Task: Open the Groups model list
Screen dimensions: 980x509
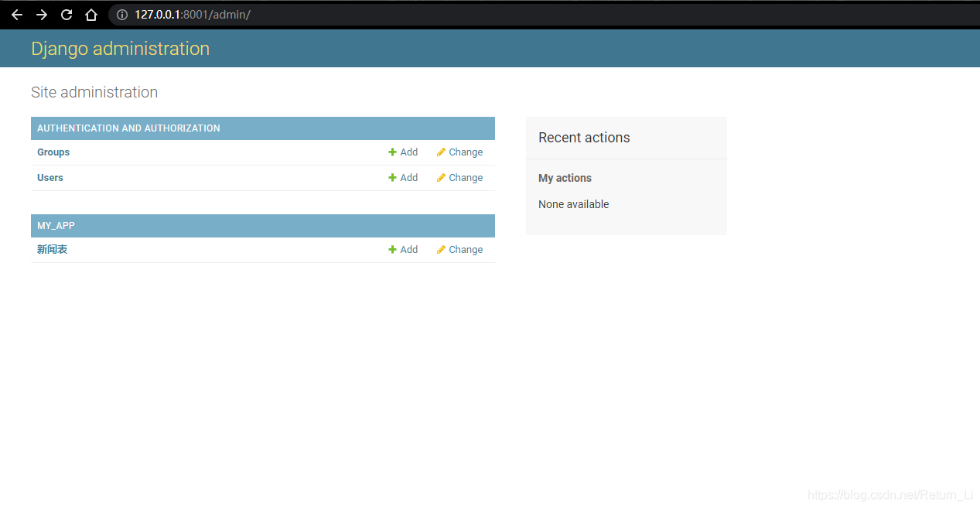Action: tap(53, 152)
